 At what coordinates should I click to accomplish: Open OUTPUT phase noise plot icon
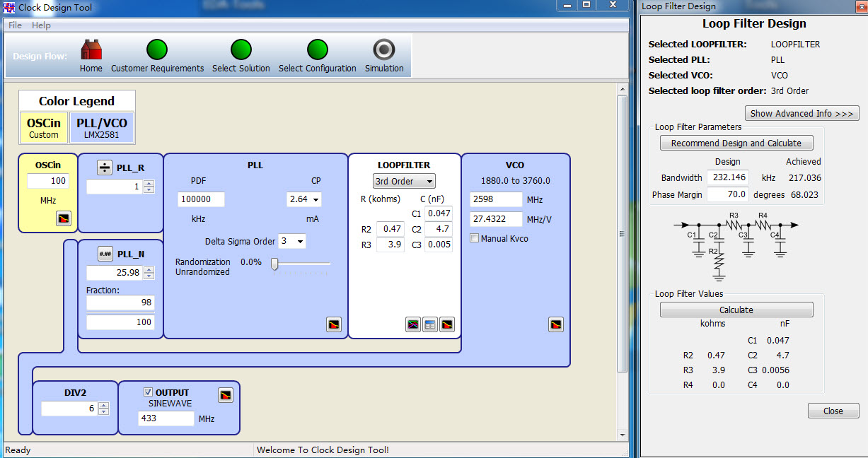[226, 395]
